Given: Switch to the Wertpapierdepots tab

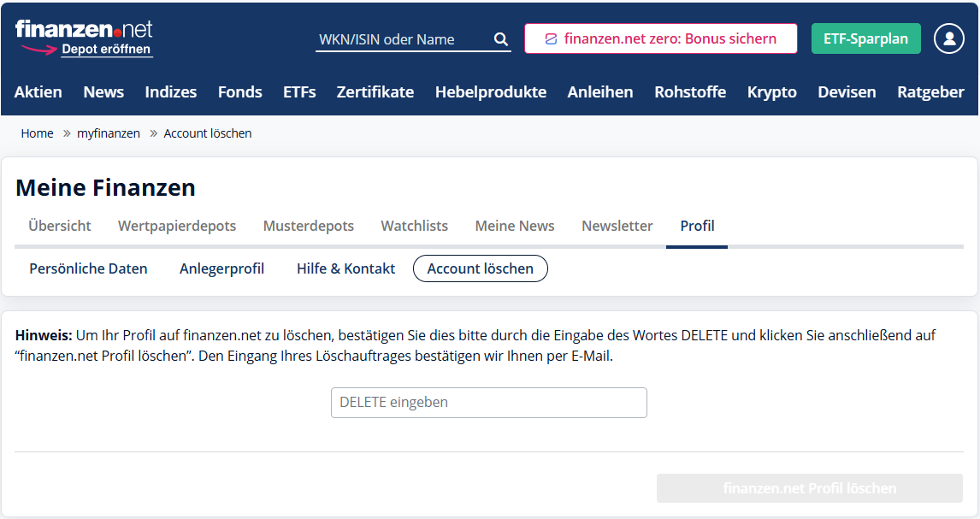Looking at the screenshot, I should 177,226.
